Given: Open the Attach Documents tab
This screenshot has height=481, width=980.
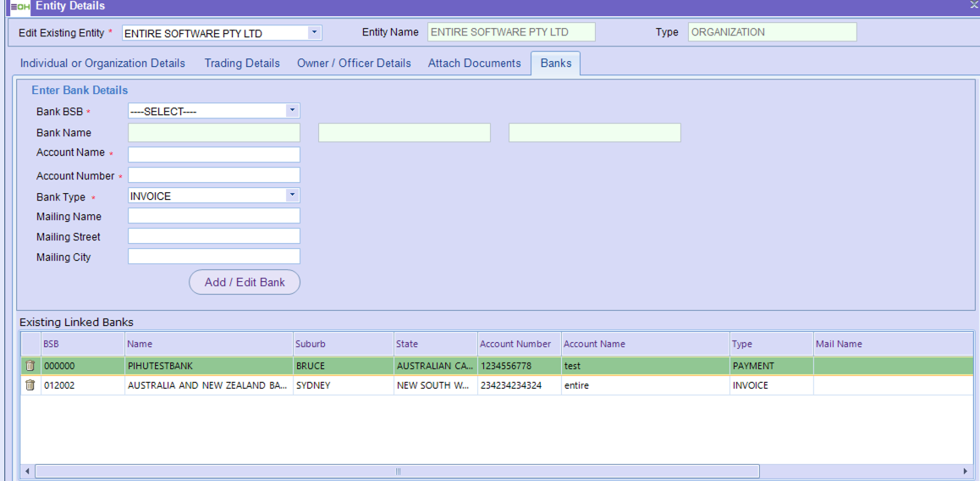Looking at the screenshot, I should 474,64.
